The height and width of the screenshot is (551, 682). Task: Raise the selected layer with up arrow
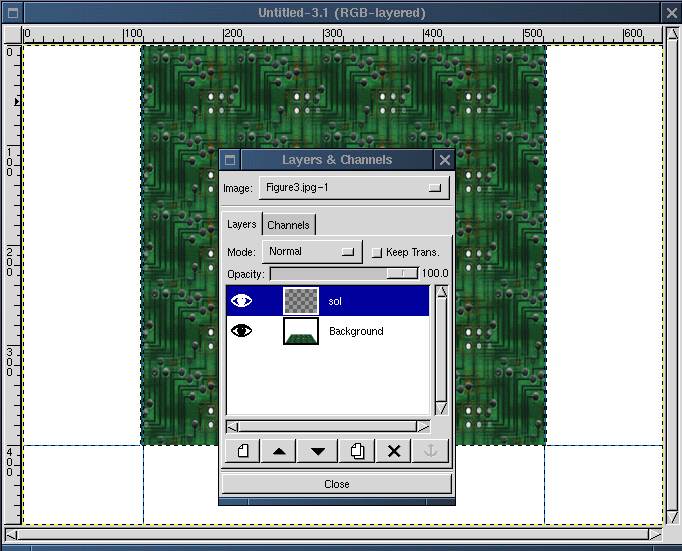(280, 451)
